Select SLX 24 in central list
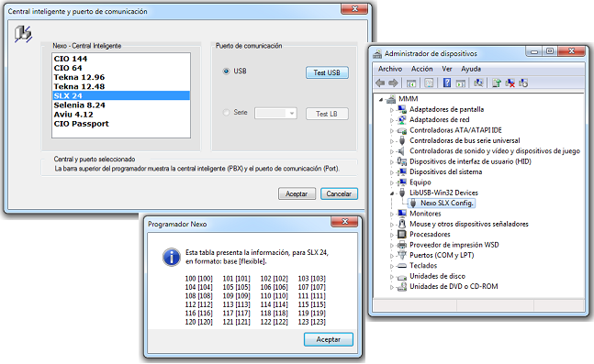594x364 pixels. pyautogui.click(x=121, y=95)
